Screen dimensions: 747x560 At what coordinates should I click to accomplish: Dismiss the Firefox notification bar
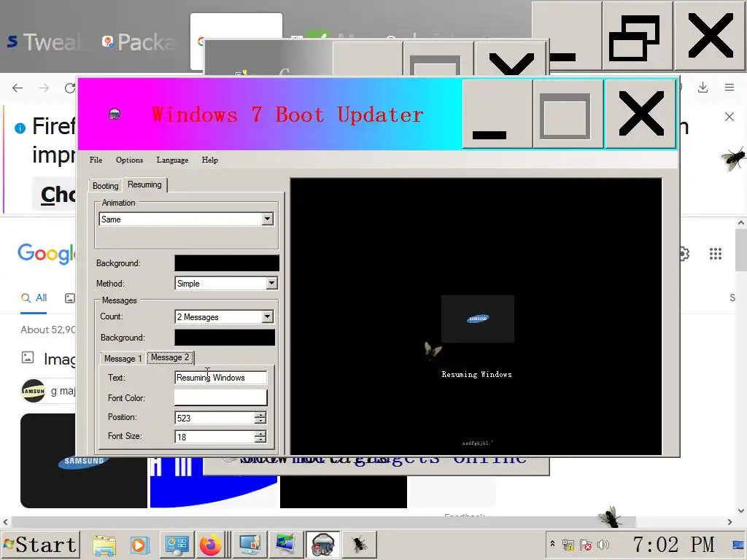tap(729, 117)
